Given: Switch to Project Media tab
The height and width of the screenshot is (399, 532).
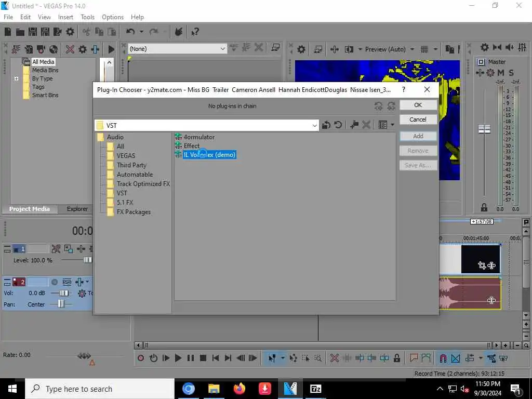Looking at the screenshot, I should (x=30, y=209).
